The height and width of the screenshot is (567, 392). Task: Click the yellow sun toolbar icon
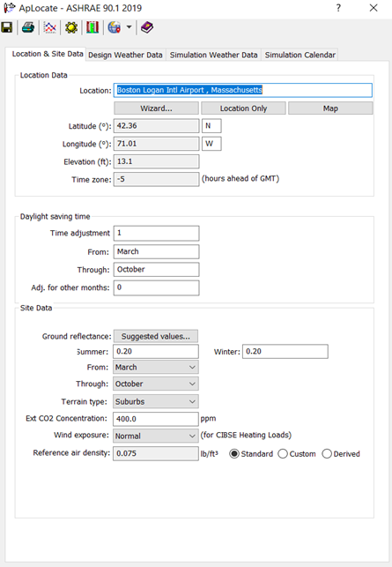point(71,27)
